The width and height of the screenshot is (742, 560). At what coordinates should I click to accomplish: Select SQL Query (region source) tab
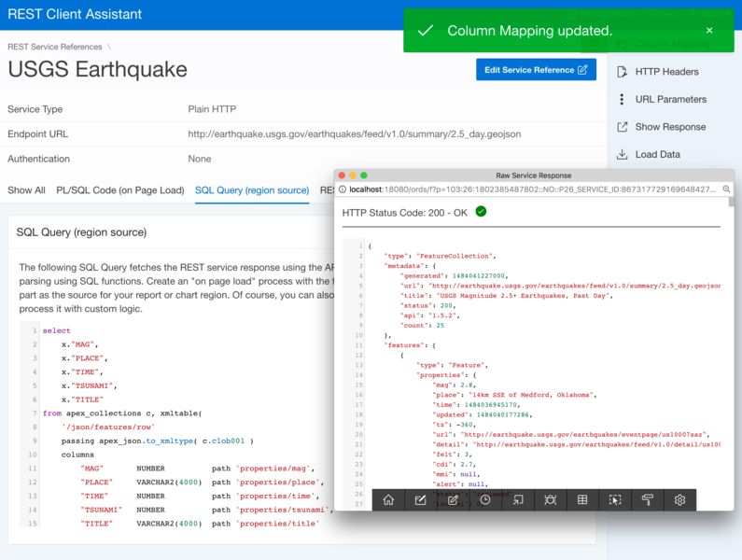pyautogui.click(x=252, y=190)
